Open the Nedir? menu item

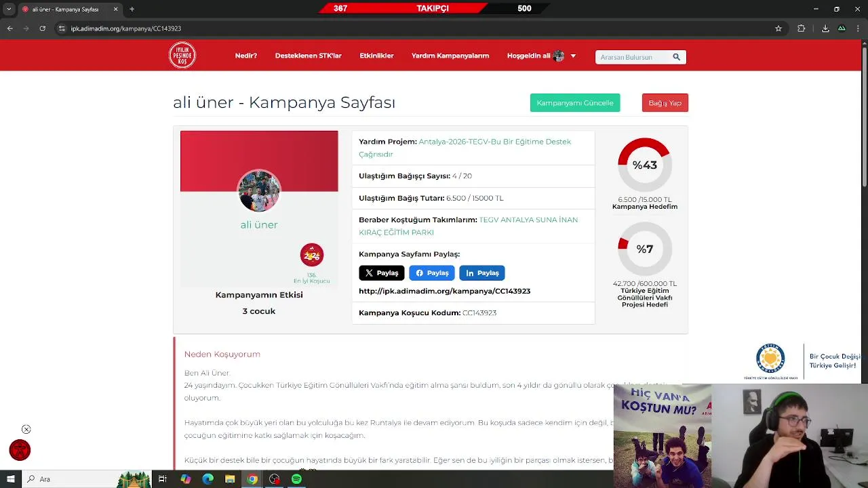coord(246,56)
